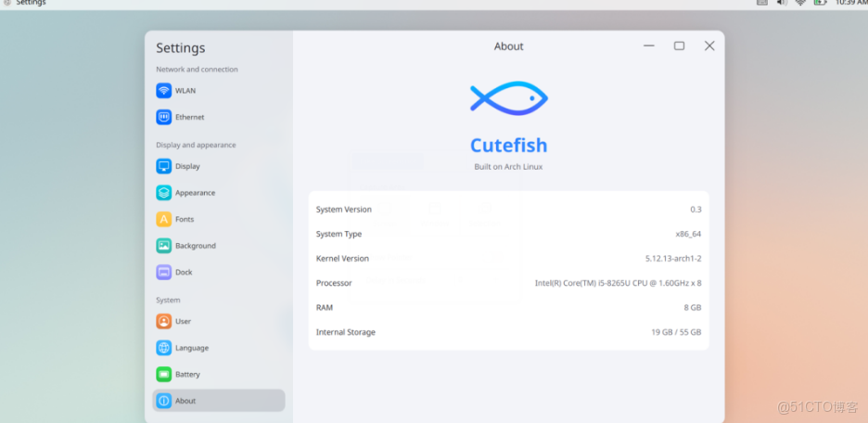
Task: Close the Settings window
Action: 709,46
